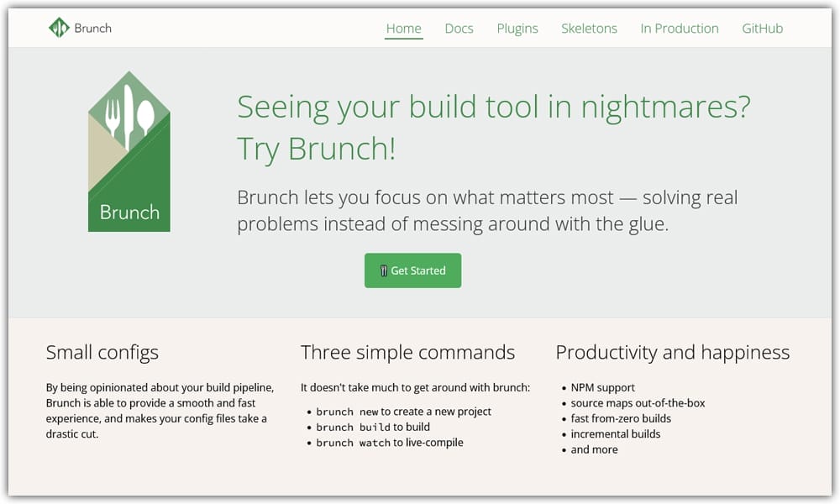
Task: Click the green Get Started button
Action: tap(412, 270)
